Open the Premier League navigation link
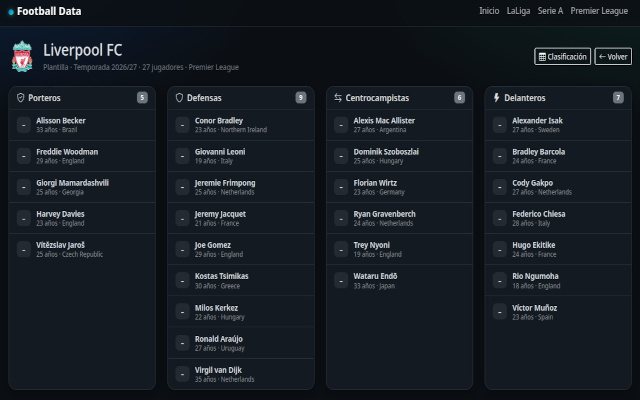Image resolution: width=640 pixels, height=400 pixels. (599, 11)
